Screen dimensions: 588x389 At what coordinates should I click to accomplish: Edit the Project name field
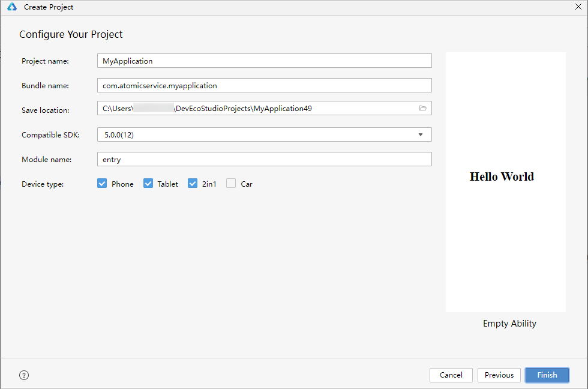tap(264, 61)
